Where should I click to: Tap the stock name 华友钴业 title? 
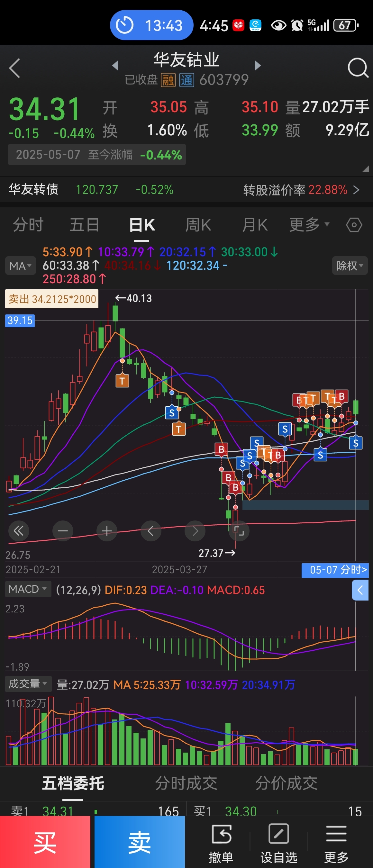pos(187,60)
